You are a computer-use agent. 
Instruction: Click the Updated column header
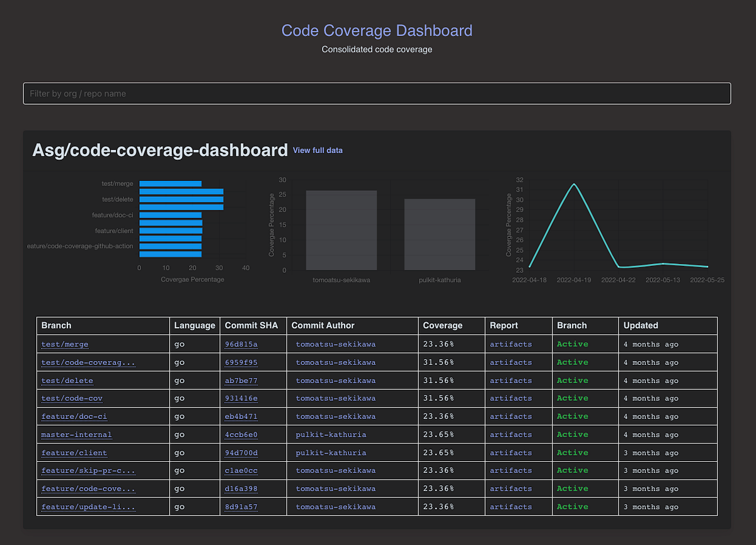tap(641, 326)
